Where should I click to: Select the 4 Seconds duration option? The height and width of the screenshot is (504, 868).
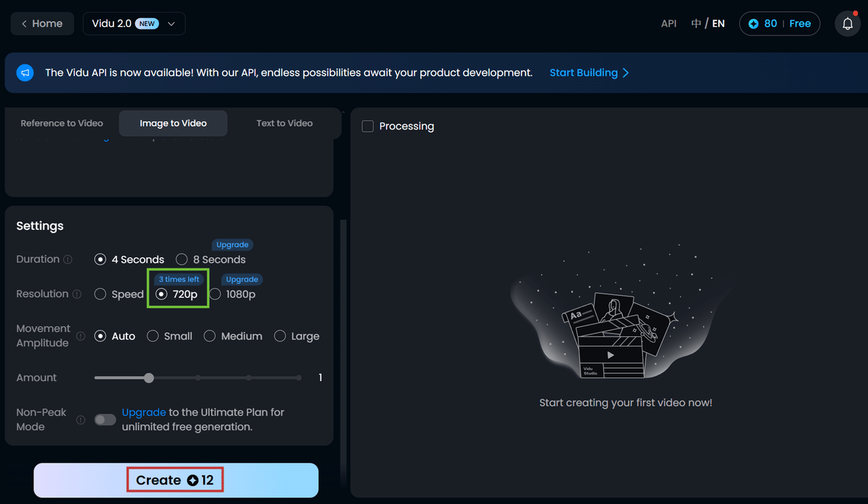pyautogui.click(x=129, y=260)
